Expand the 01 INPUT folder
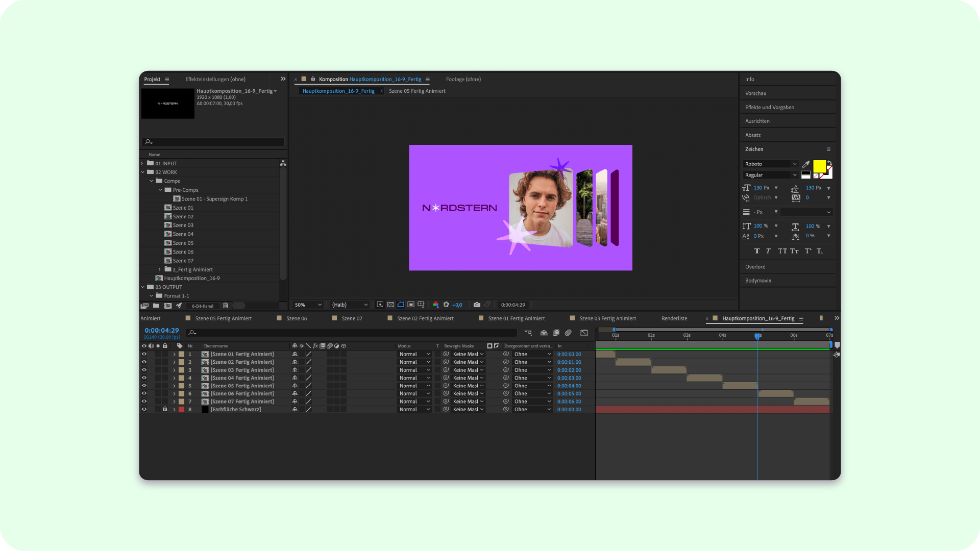 click(x=142, y=163)
